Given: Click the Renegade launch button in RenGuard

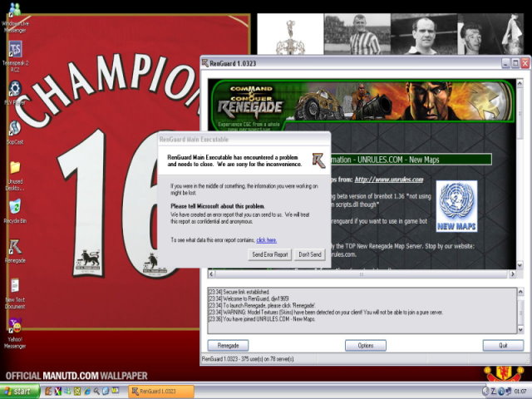Looking at the screenshot, I should 228,345.
